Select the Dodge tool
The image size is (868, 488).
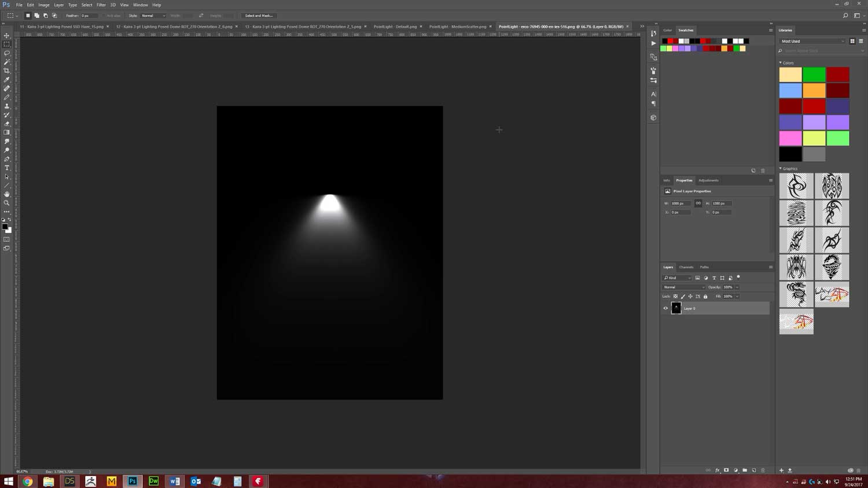(7, 150)
